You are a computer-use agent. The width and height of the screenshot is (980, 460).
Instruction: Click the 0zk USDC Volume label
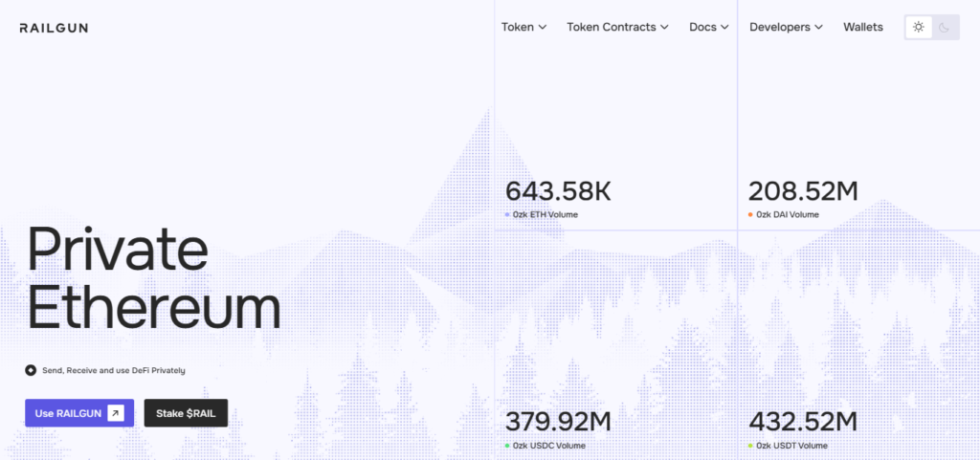pos(548,446)
